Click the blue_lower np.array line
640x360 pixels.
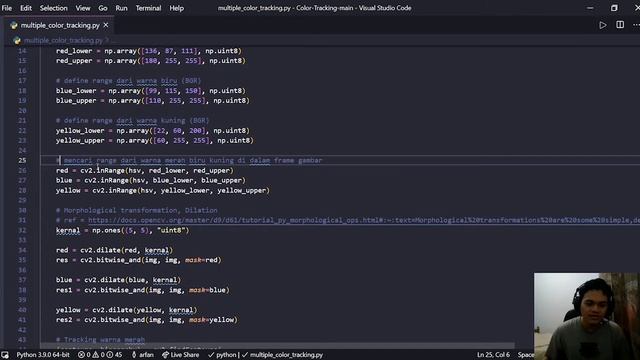point(151,91)
